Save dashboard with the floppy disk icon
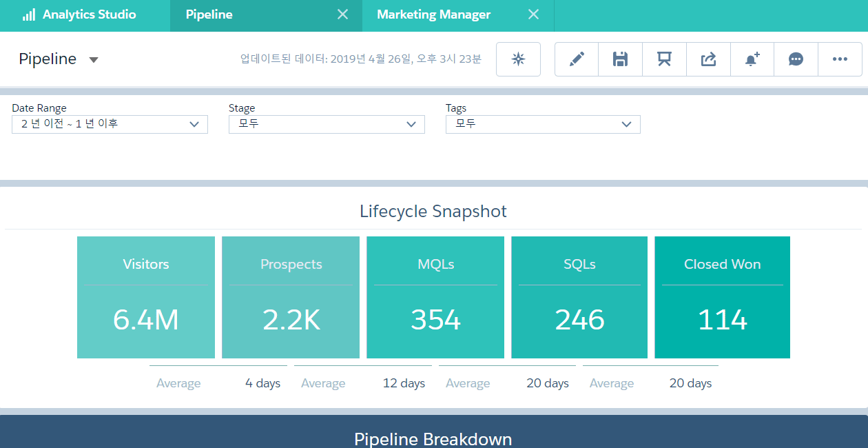Image resolution: width=868 pixels, height=448 pixels. point(621,59)
